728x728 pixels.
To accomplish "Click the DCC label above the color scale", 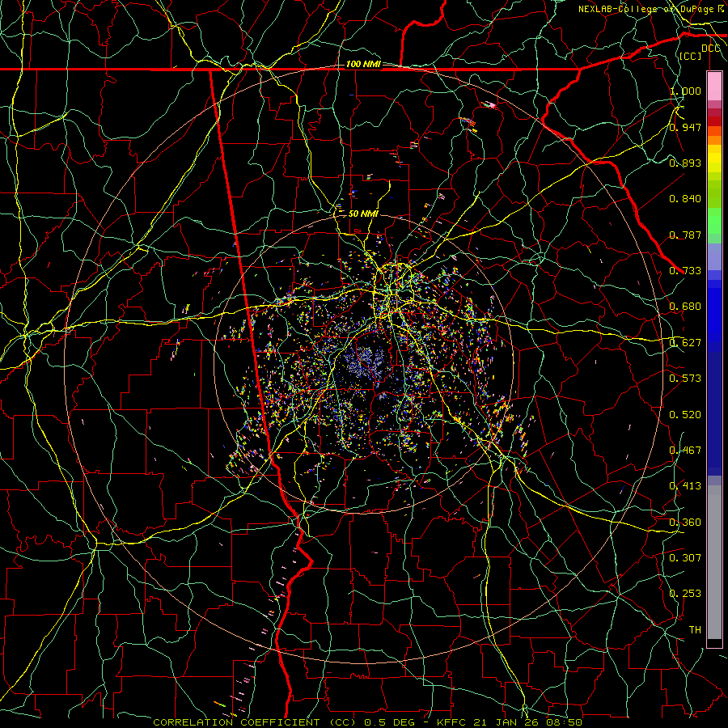I will point(711,49).
